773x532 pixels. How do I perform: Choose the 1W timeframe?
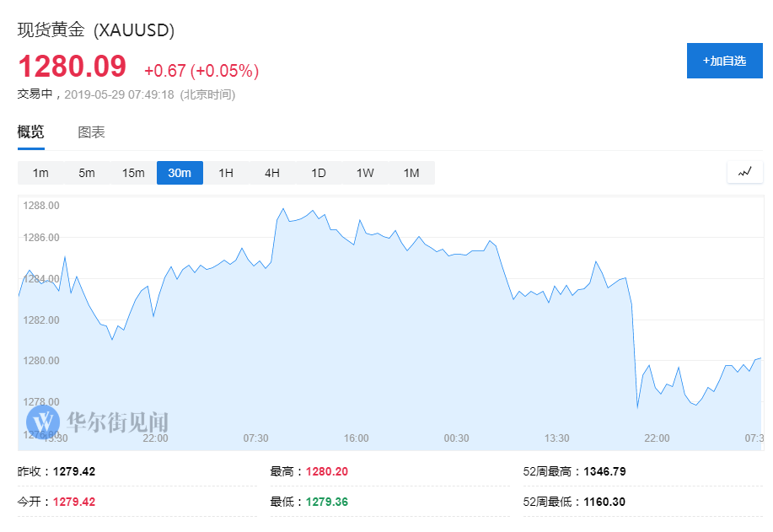(365, 173)
